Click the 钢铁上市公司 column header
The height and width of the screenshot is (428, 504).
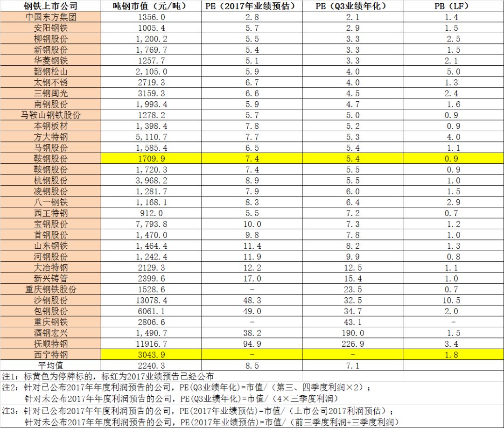(50, 6)
